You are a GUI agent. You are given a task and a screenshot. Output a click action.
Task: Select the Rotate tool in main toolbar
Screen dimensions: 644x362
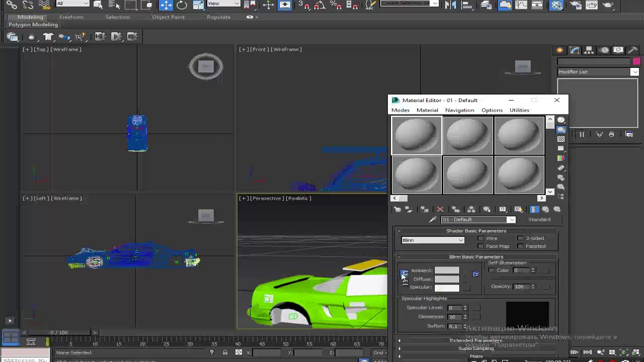coord(182,5)
